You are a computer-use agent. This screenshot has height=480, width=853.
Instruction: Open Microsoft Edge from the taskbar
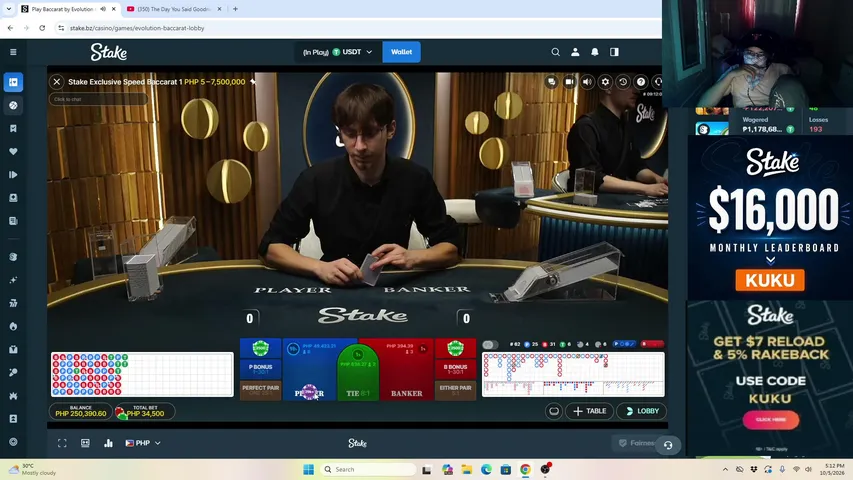pyautogui.click(x=486, y=469)
